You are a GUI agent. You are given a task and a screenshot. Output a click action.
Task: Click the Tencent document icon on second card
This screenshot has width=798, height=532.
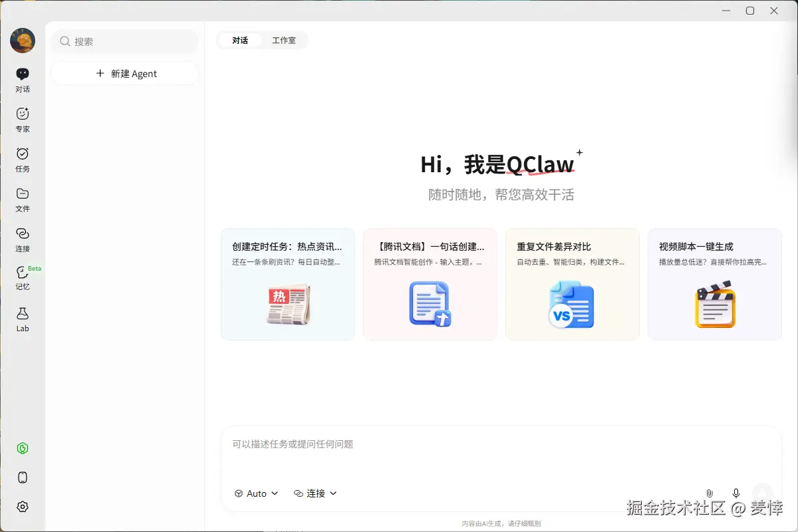(430, 304)
